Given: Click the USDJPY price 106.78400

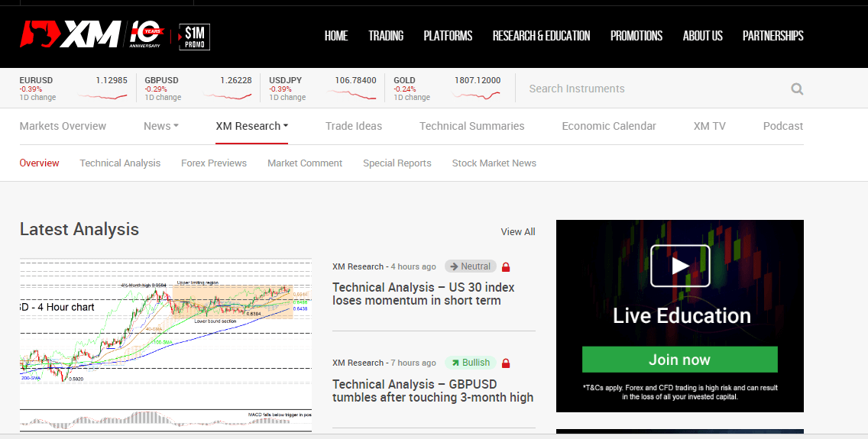Looking at the screenshot, I should [356, 80].
